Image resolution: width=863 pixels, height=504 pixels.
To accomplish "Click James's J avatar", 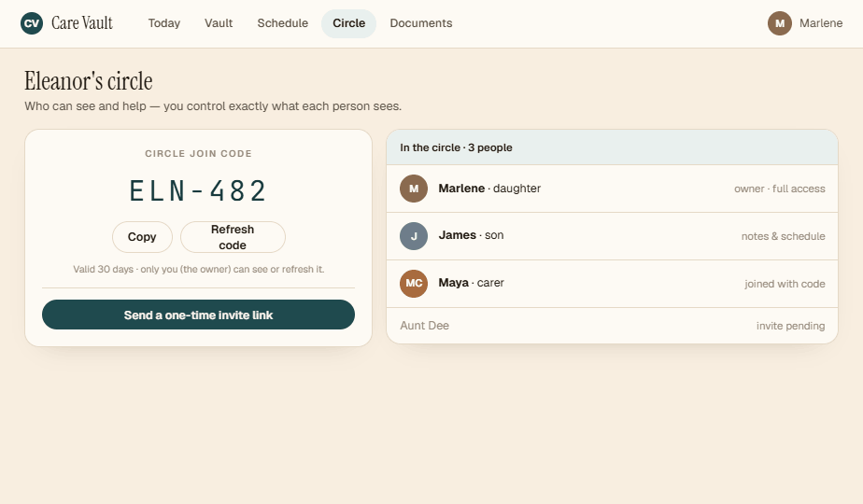I will click(414, 236).
